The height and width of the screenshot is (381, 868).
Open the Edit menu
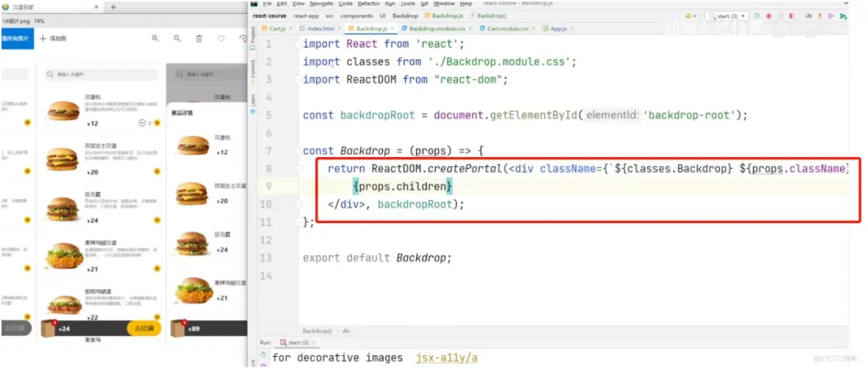tap(283, 3)
